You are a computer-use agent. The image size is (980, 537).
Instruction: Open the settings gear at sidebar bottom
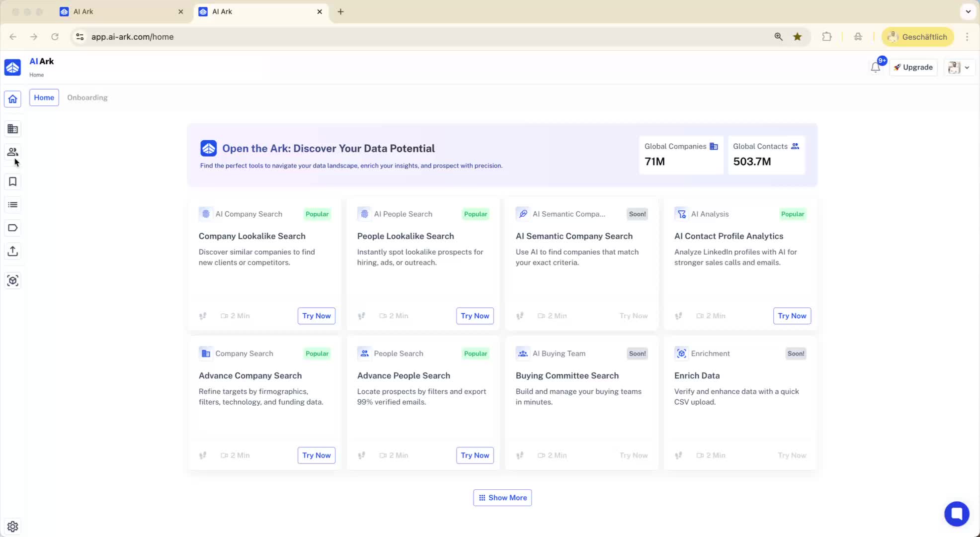coord(13,527)
